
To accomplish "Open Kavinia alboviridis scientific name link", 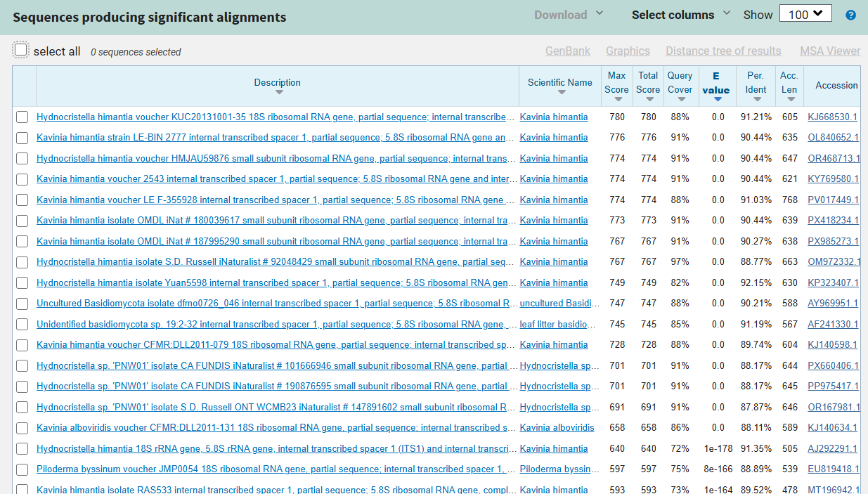I will point(557,428).
